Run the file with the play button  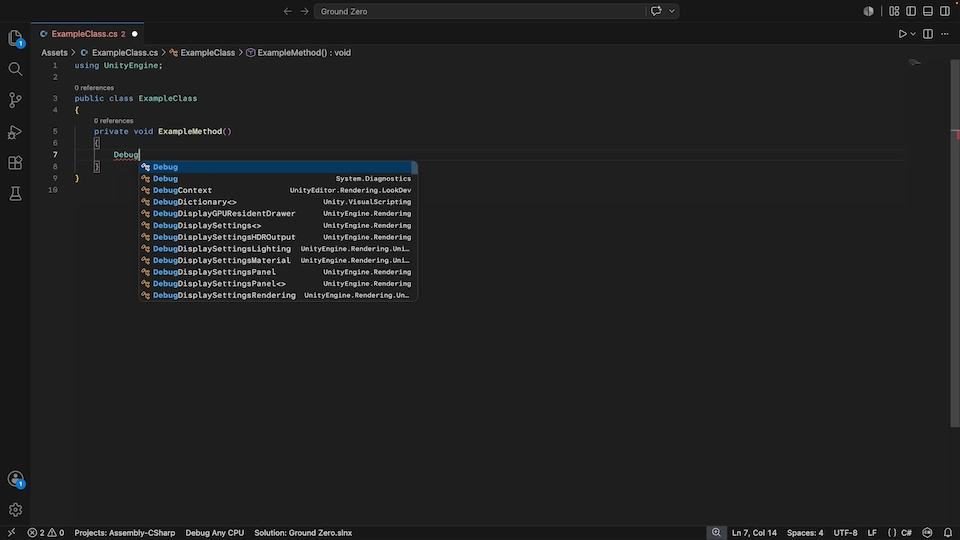[x=902, y=34]
